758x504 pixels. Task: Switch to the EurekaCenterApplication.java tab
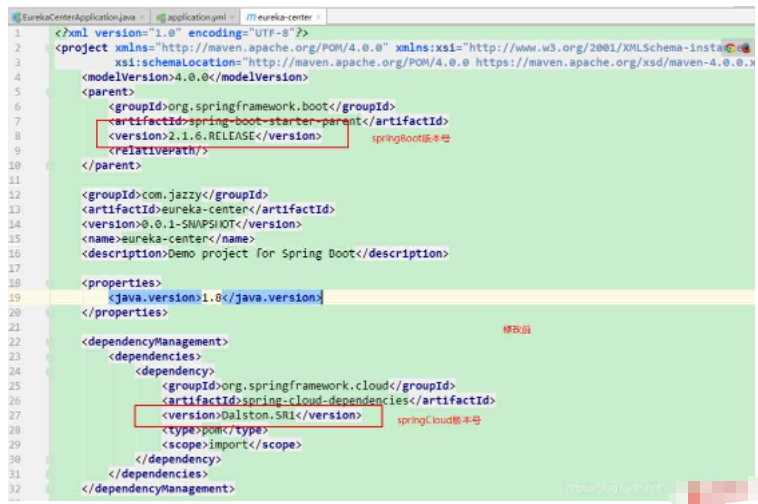(x=79, y=17)
